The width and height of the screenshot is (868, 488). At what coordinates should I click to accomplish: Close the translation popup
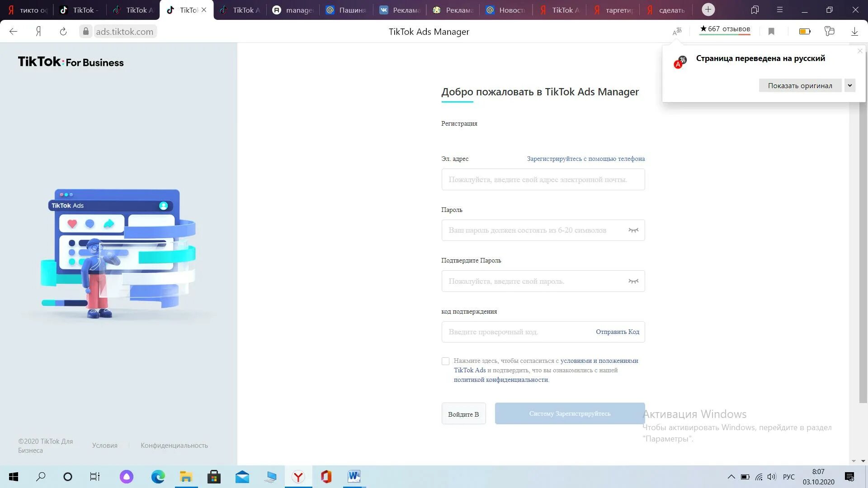860,51
